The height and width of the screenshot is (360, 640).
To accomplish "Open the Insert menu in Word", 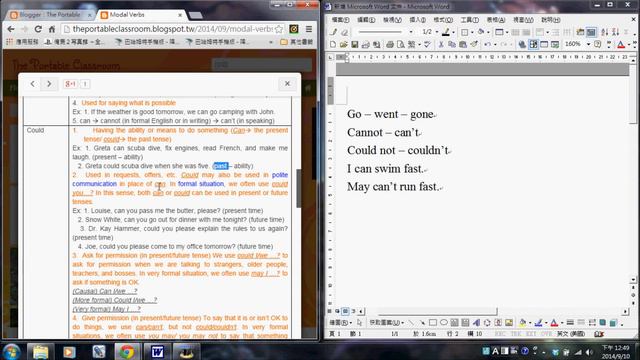I will tap(417, 20).
